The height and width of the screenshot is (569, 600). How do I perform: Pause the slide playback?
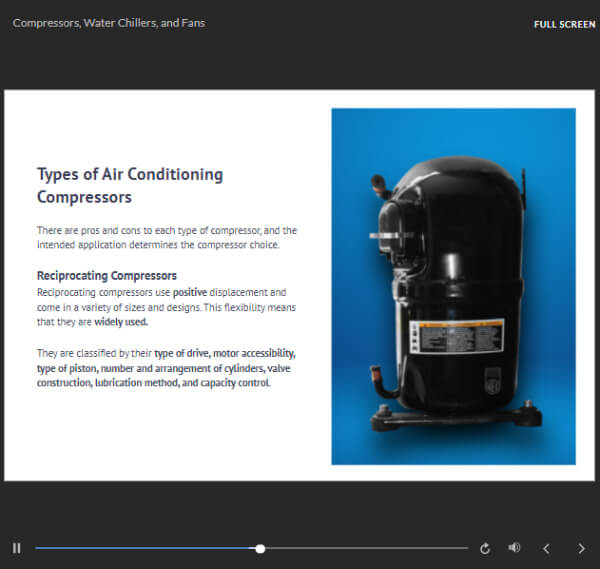(16, 548)
